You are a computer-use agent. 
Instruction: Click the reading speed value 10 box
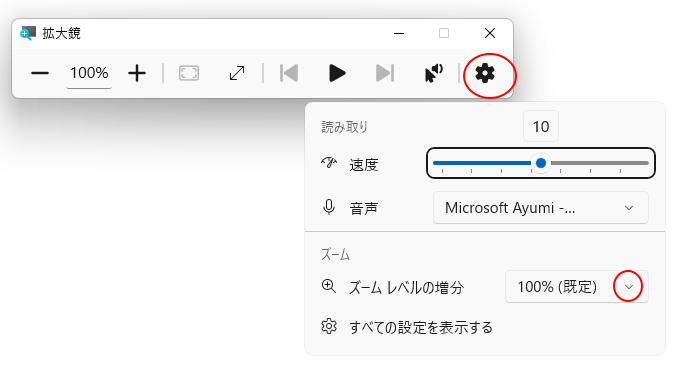[x=541, y=127]
